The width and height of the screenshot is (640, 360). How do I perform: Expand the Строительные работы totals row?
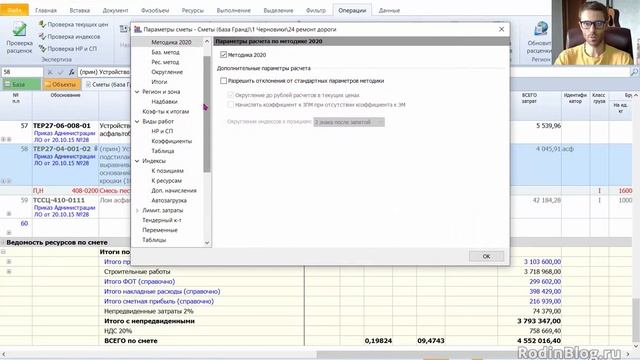(9, 271)
